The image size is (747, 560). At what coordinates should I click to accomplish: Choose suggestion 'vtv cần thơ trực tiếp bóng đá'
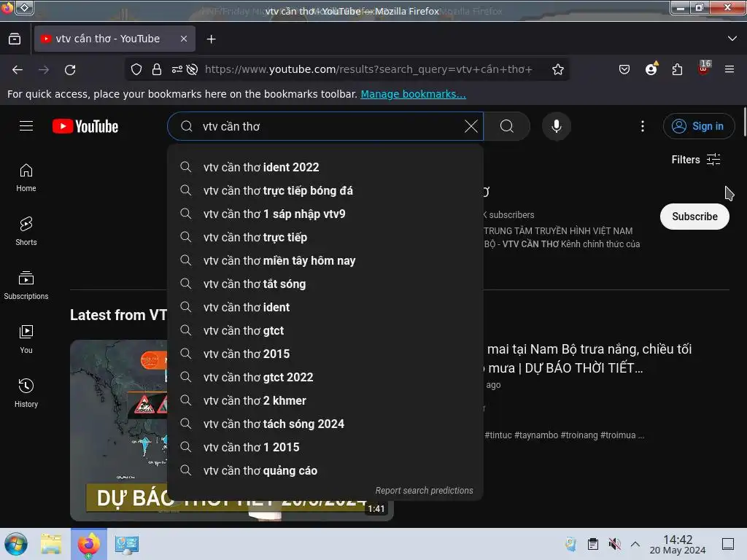tap(325, 190)
